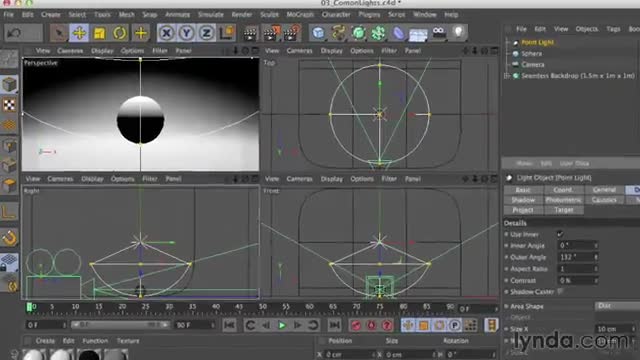
Task: Click the Inner Angle value field
Action: point(577,246)
